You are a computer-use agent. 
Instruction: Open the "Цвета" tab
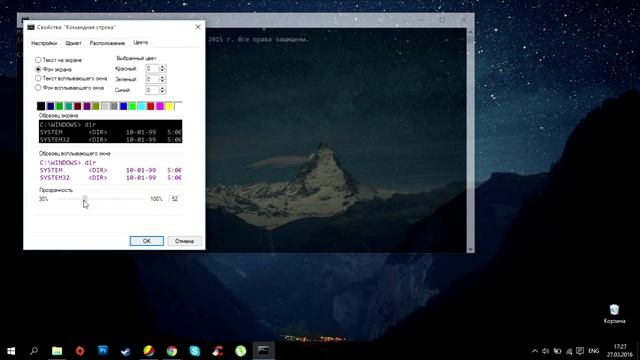click(x=140, y=42)
